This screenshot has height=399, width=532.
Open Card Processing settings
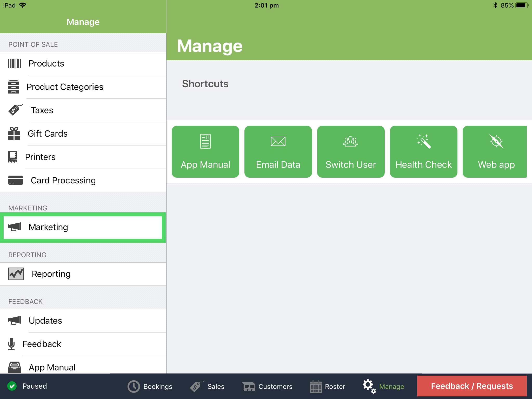83,181
